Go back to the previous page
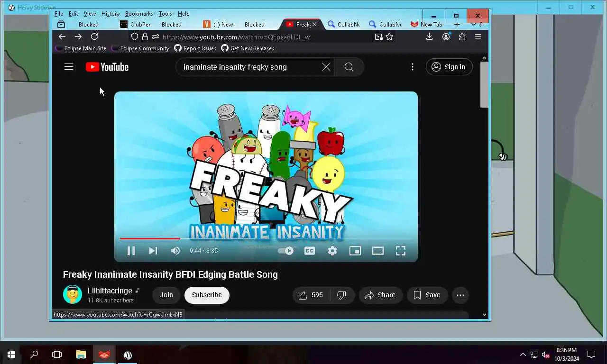The image size is (607, 364). pos(62,36)
